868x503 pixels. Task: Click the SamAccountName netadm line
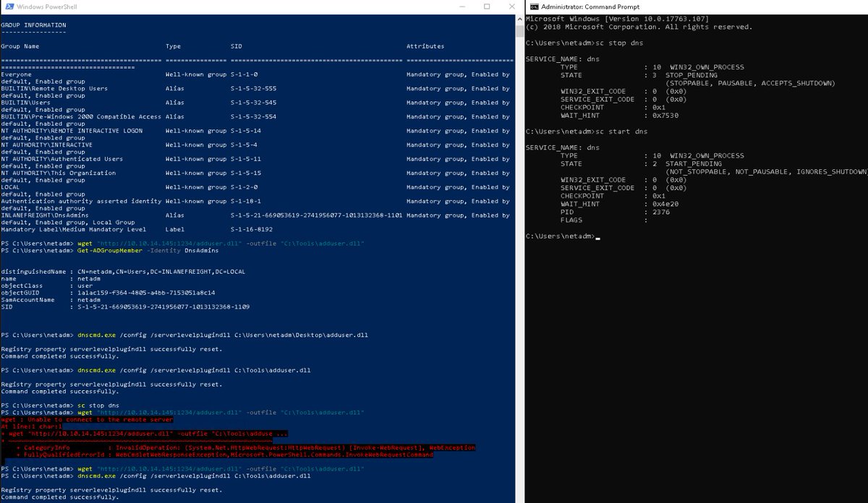(x=51, y=299)
